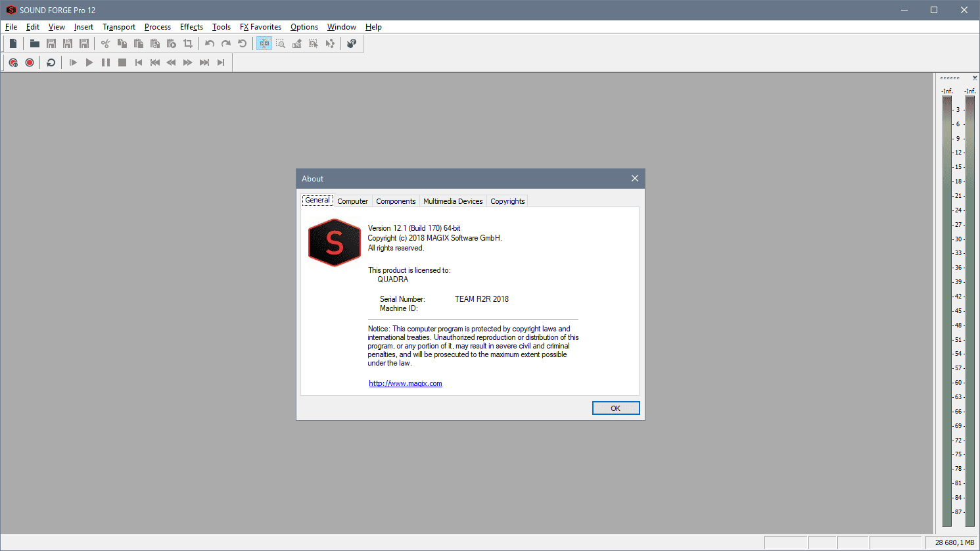980x551 pixels.
Task: Click the Forward double-arrow button
Action: [x=188, y=62]
